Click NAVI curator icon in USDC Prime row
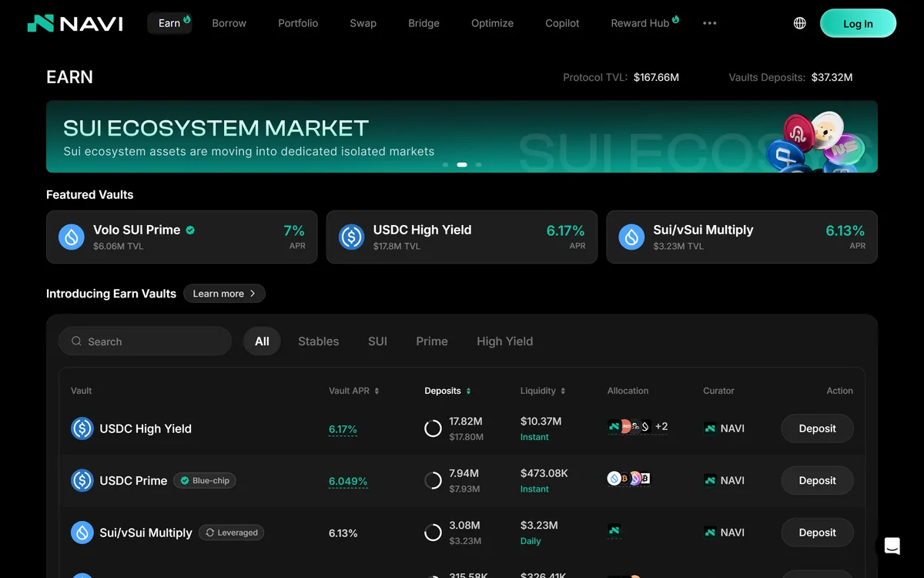Image resolution: width=924 pixels, height=578 pixels. [x=710, y=480]
